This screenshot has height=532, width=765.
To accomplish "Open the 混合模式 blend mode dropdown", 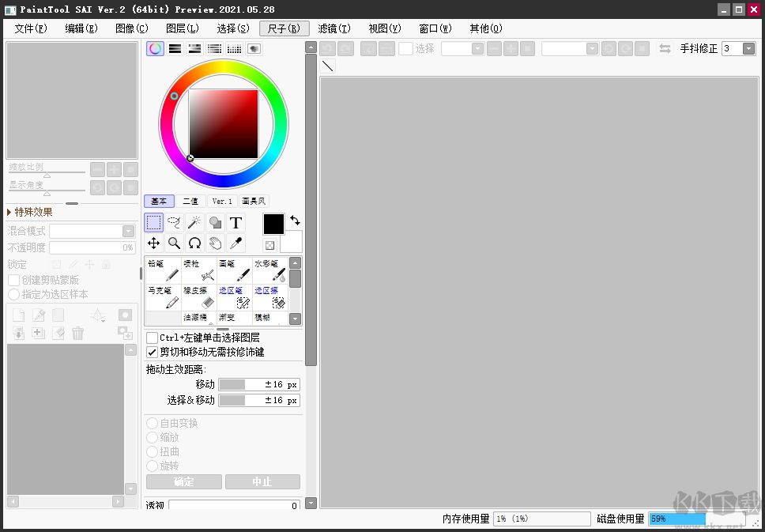I will 126,230.
